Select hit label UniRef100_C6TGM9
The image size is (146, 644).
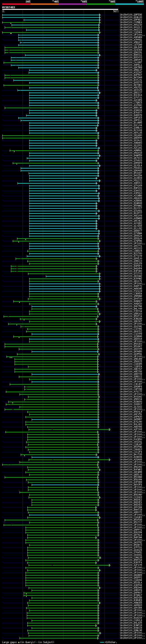[131, 45]
